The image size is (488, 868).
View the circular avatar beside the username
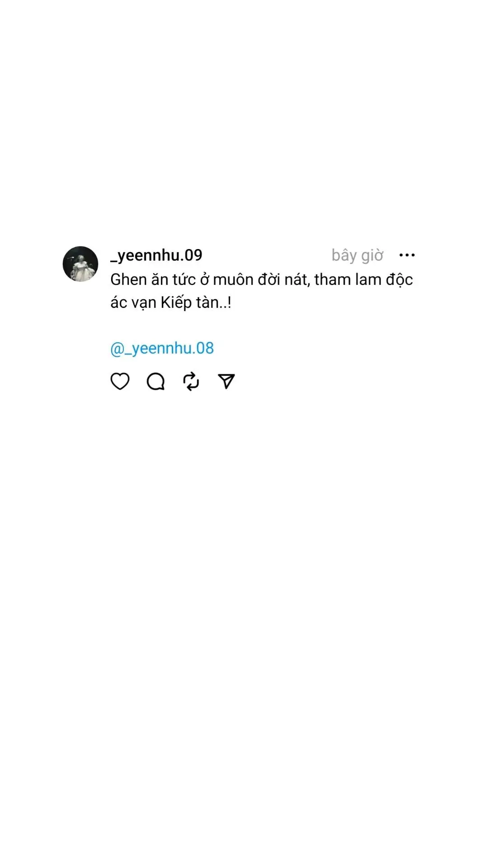[x=80, y=264]
